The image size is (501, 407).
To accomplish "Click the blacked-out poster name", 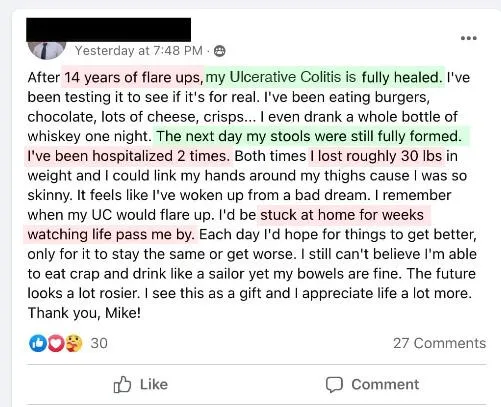I will [109, 30].
